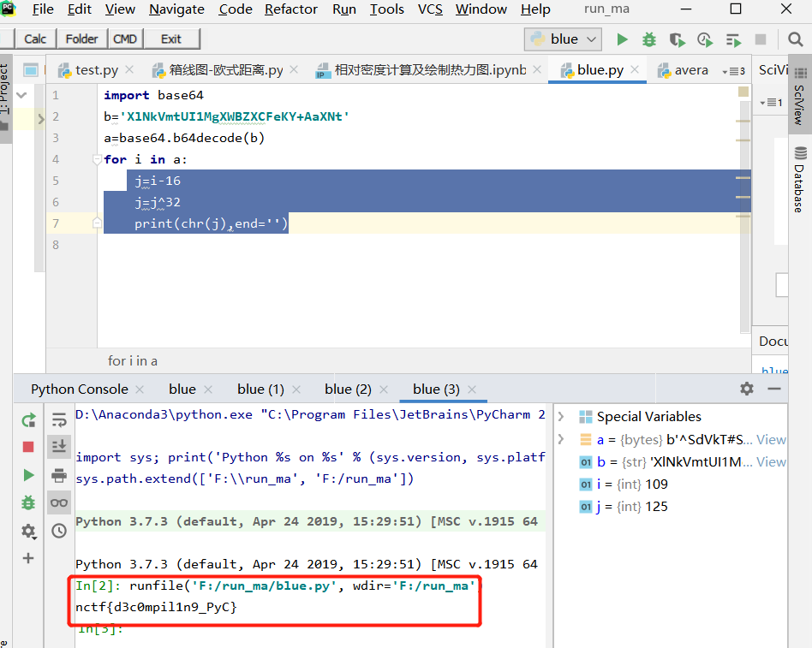Click the code inspection status square

(x=743, y=92)
